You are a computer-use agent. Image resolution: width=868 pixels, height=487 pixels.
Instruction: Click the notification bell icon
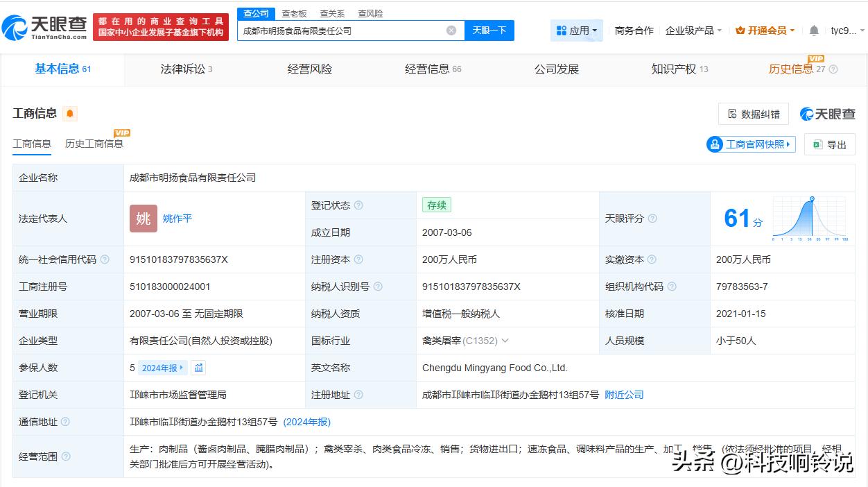point(814,31)
